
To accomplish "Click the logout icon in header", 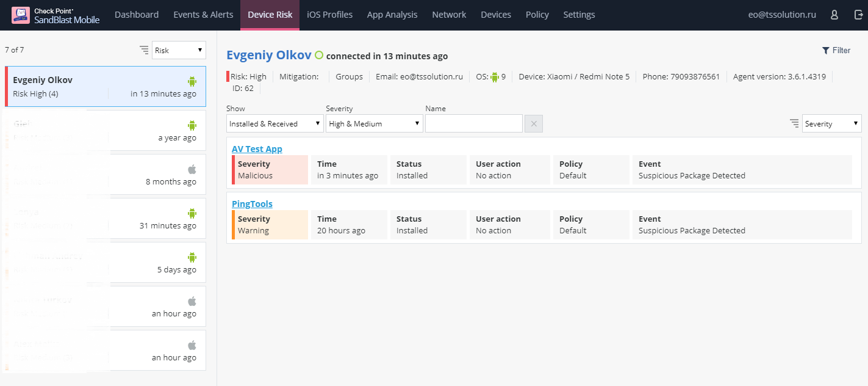I will pyautogui.click(x=858, y=15).
